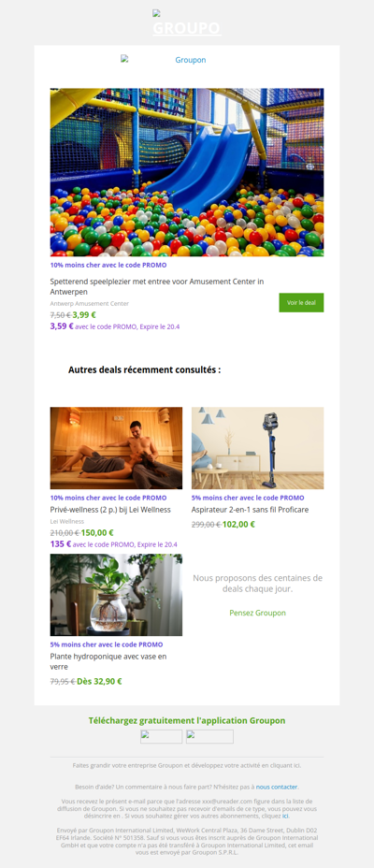
Task: Follow the Pensez Groupon link
Action: tap(258, 613)
